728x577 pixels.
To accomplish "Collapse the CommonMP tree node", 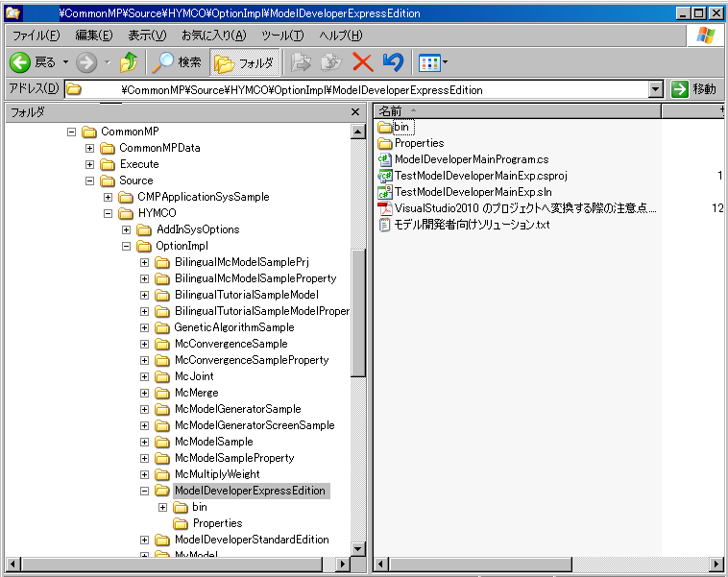I will (x=71, y=132).
